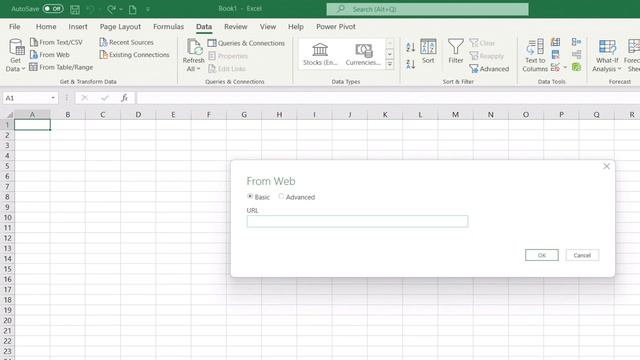Viewport: 640px width, 360px height.
Task: Click Cancel in From Web dialog
Action: point(582,255)
